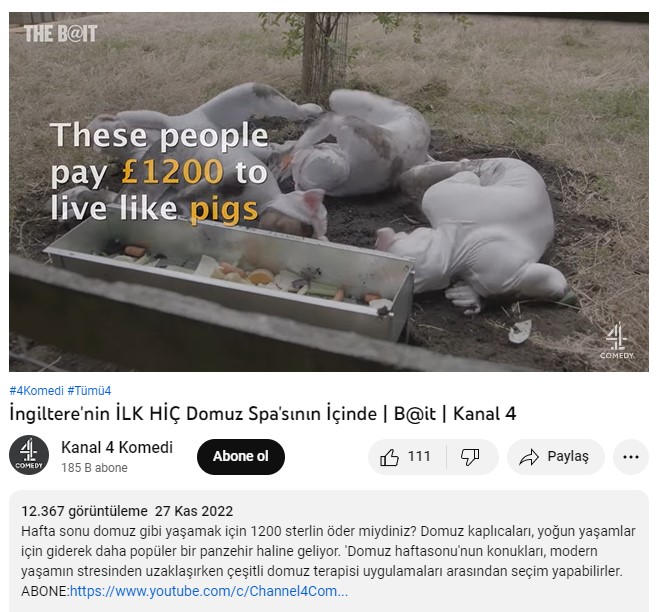Click the share arrow icon
The height and width of the screenshot is (612, 660).
point(527,456)
